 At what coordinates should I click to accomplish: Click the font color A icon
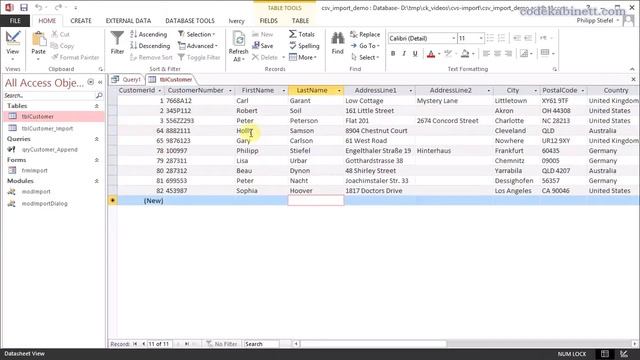431,53
